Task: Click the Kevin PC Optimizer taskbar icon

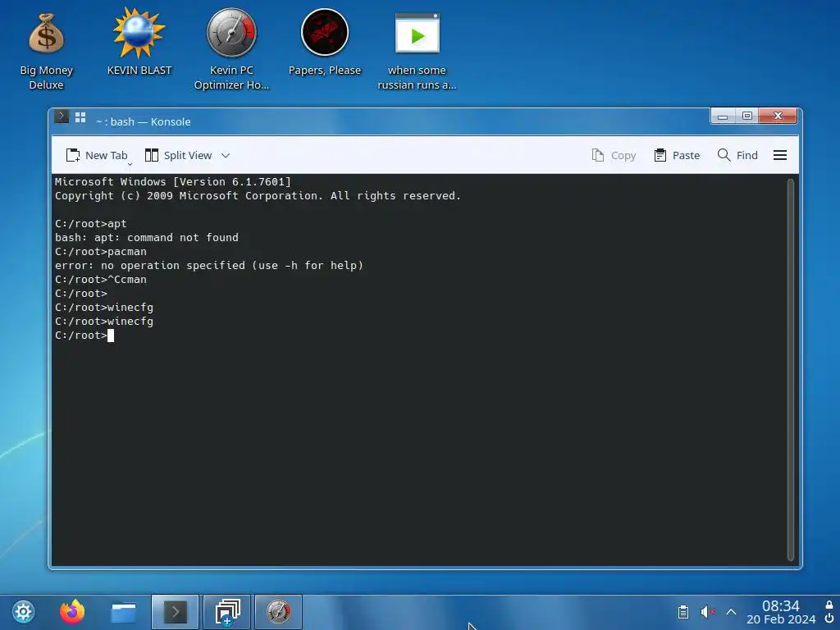Action: pos(279,612)
